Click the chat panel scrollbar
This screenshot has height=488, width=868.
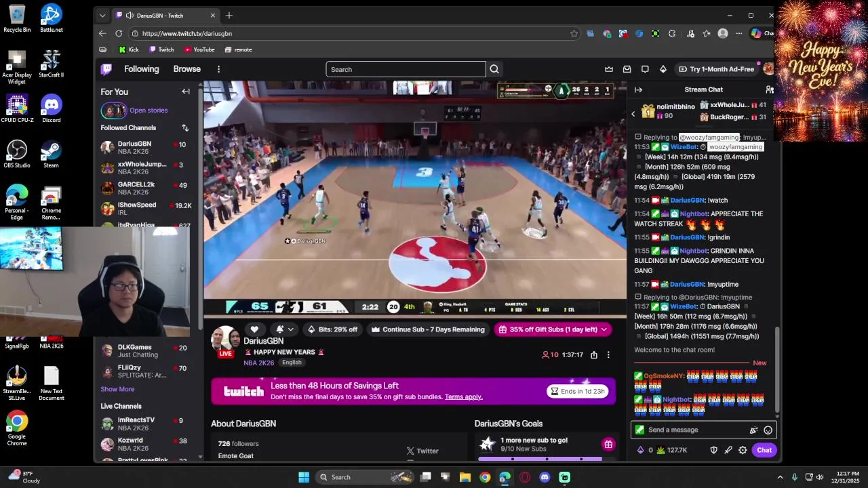777,369
